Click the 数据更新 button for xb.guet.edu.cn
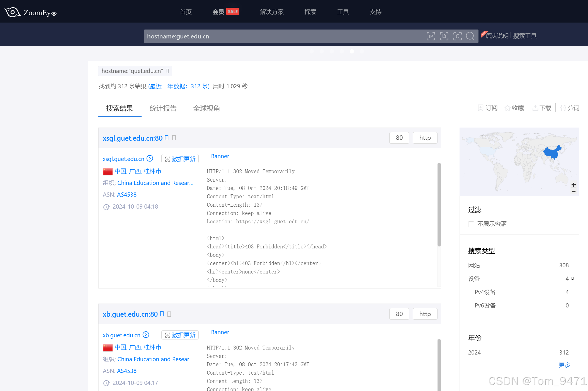The height and width of the screenshot is (391, 588). (x=180, y=335)
